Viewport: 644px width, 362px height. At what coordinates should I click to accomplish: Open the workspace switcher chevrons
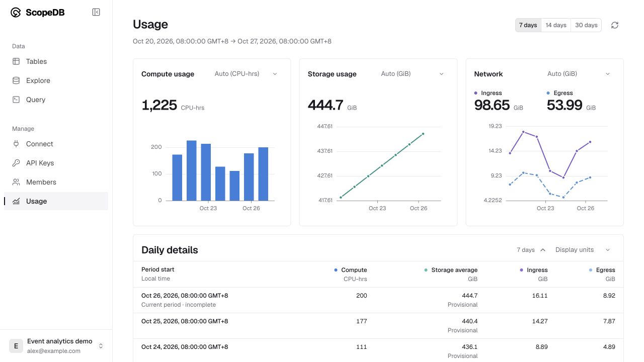tap(101, 346)
